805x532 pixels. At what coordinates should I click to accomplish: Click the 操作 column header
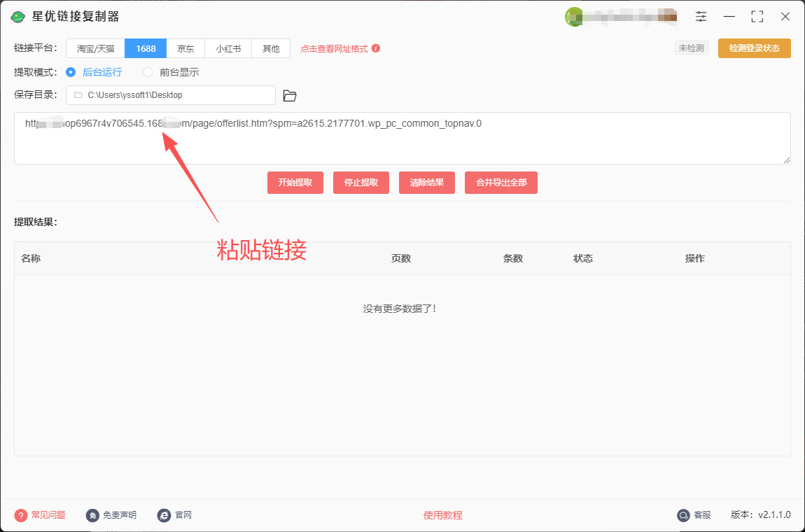coord(694,258)
